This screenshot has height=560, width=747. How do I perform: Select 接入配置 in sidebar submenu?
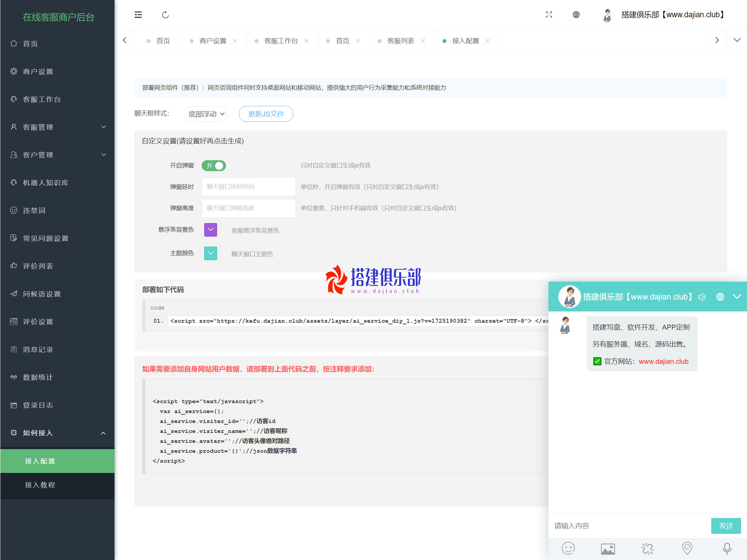[x=57, y=461]
